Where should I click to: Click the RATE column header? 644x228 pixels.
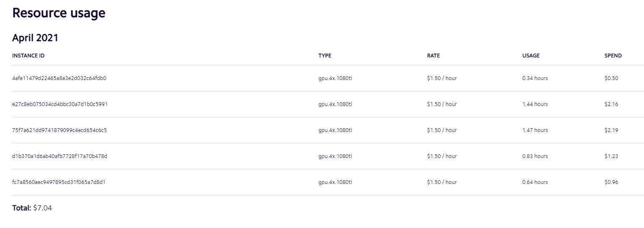[x=433, y=56]
